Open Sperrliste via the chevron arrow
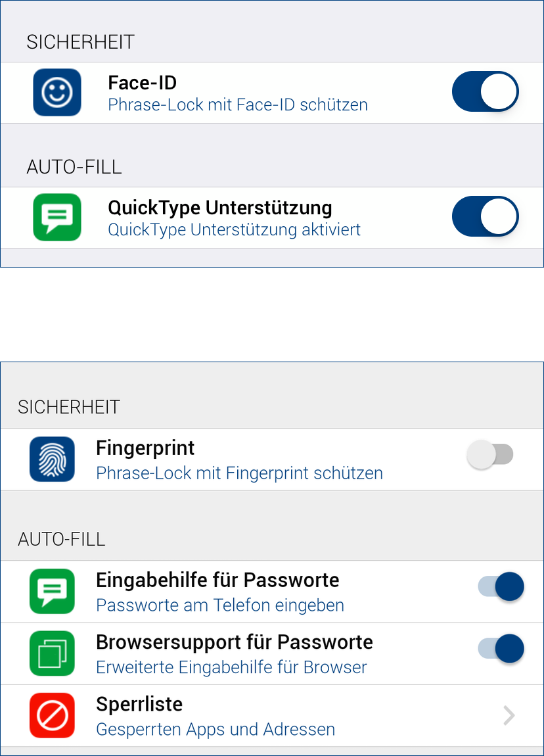544x756 pixels. pos(509,715)
